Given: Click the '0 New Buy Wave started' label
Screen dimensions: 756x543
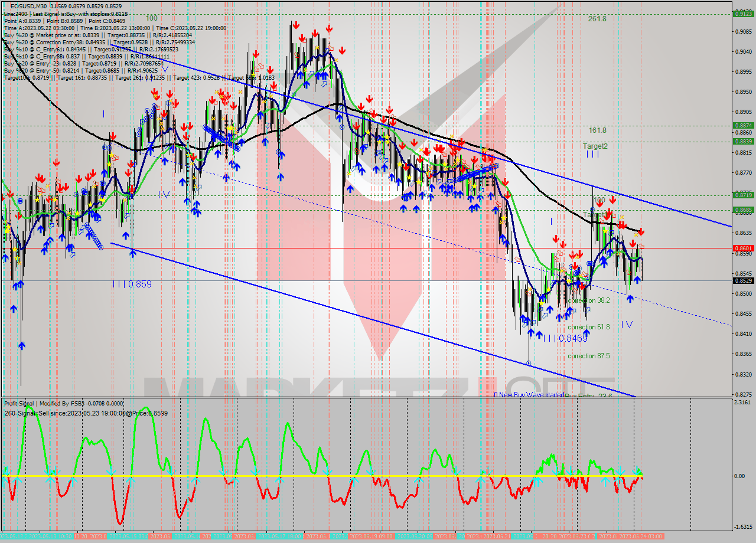Looking at the screenshot, I should (529, 395).
